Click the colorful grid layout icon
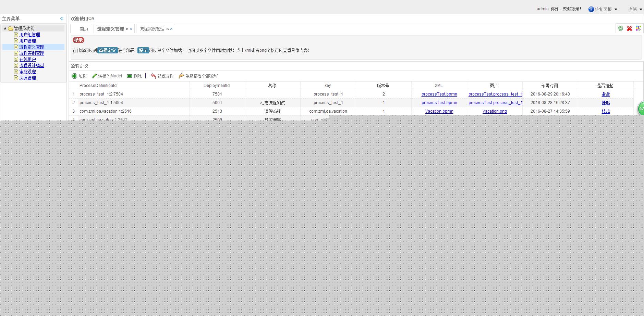The height and width of the screenshot is (316, 644). click(x=638, y=29)
